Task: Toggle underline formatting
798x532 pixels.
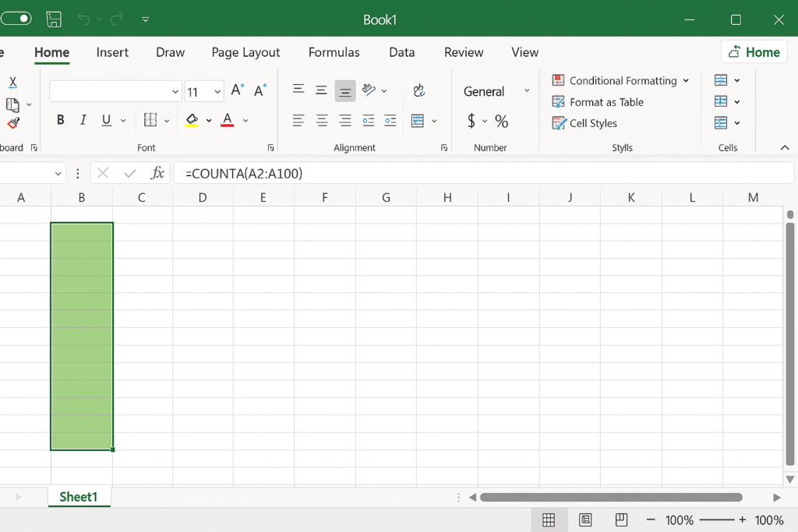Action: [106, 120]
